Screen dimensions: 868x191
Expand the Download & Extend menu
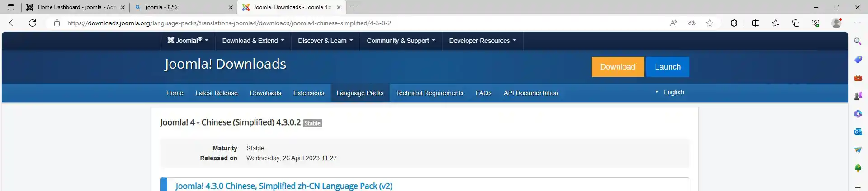click(x=253, y=41)
